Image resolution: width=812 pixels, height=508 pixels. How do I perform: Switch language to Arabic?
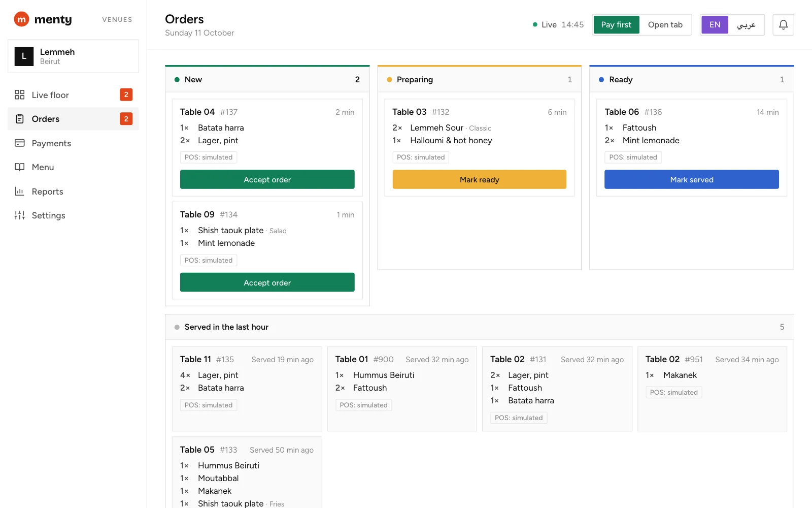pos(746,24)
